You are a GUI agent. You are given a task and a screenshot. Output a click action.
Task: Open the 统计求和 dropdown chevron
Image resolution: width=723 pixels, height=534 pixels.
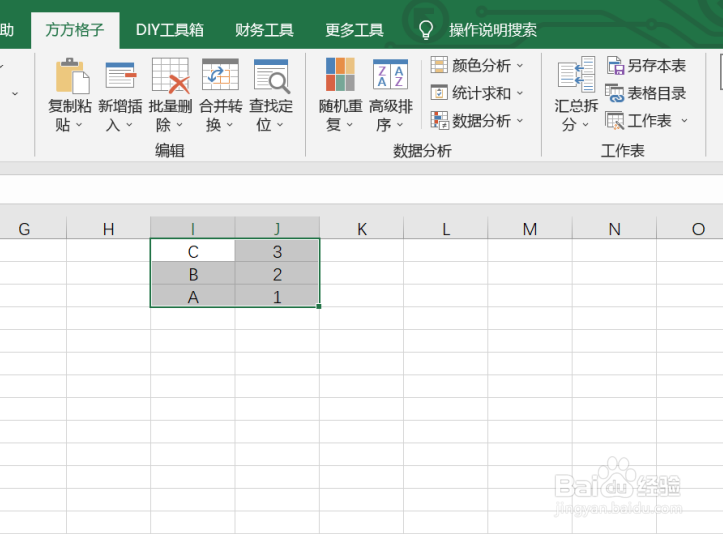pos(520,93)
